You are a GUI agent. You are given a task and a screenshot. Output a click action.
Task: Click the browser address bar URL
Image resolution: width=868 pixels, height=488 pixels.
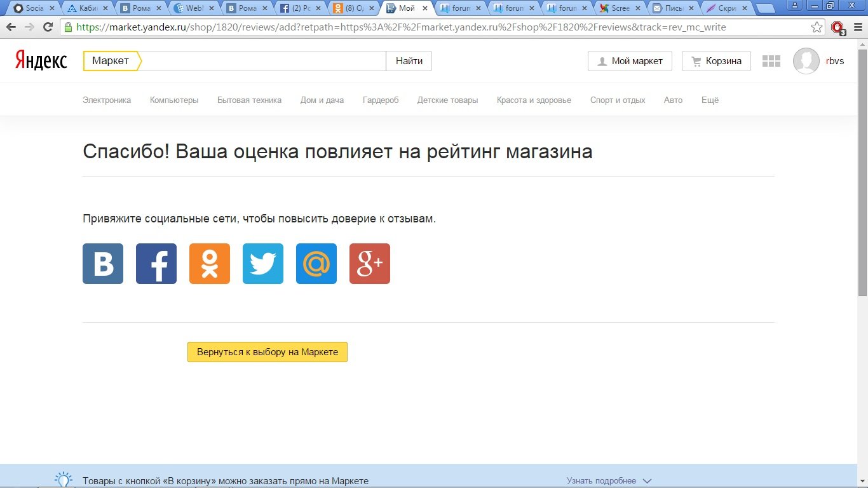401,27
